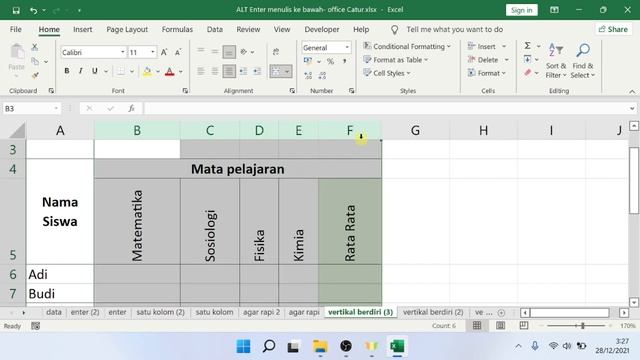
Task: Click the Clear eraser icon
Action: tap(528, 73)
